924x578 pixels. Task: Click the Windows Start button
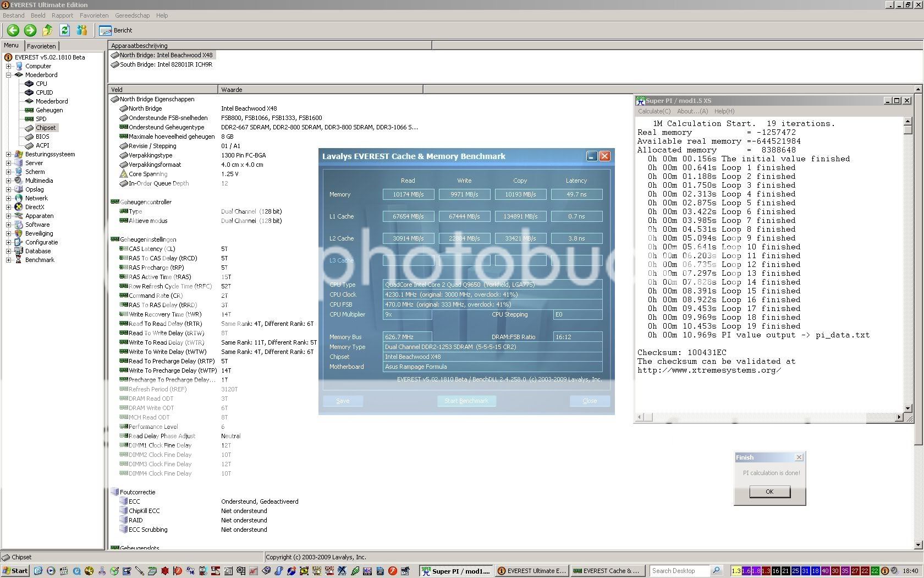pyautogui.click(x=15, y=571)
